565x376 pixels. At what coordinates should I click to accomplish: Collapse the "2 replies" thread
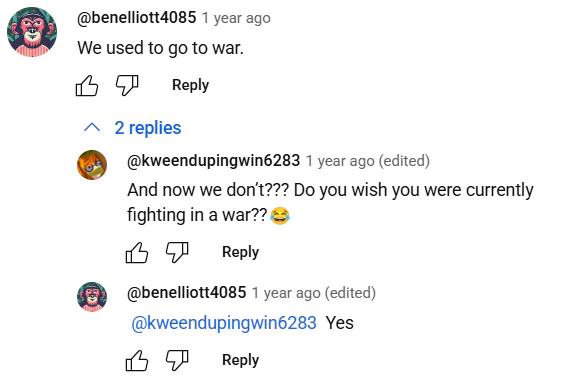132,128
